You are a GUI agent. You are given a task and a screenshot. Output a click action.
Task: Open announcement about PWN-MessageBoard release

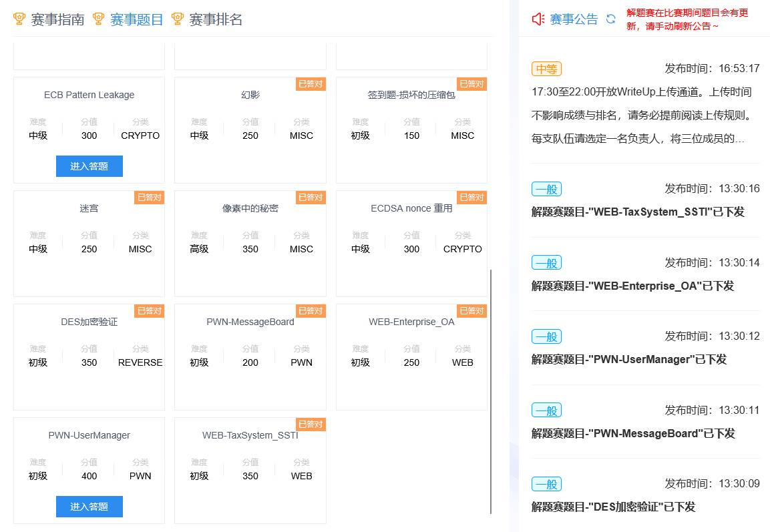click(633, 433)
